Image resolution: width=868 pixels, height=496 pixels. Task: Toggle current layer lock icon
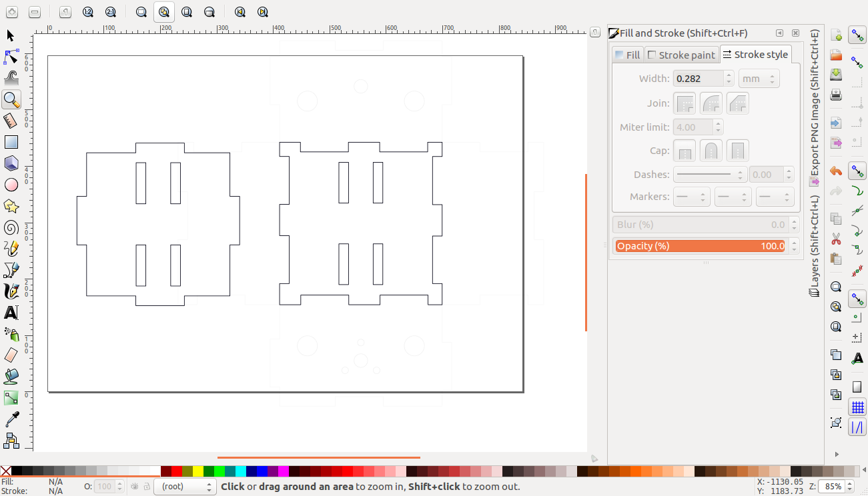click(147, 487)
